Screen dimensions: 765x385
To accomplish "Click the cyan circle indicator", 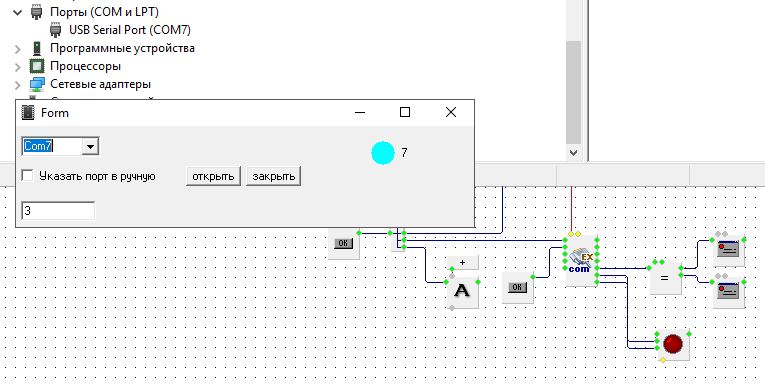I will tap(383, 153).
